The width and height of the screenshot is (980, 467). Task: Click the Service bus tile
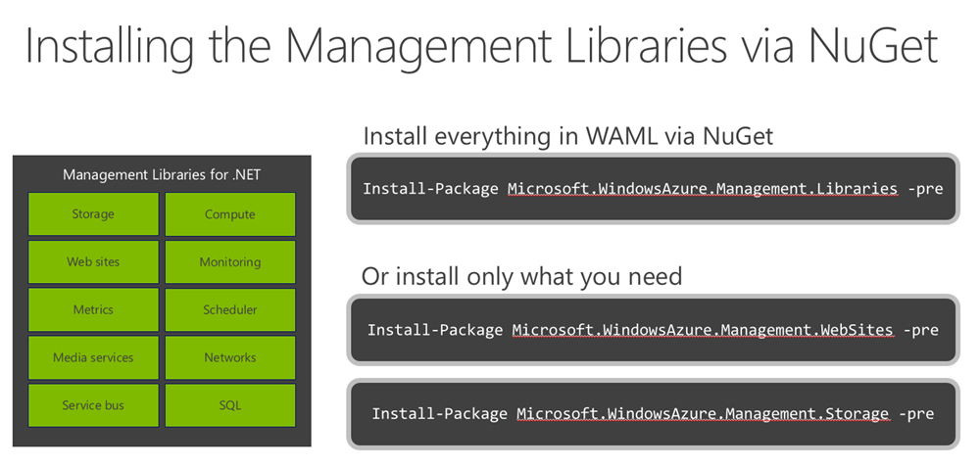[x=93, y=405]
